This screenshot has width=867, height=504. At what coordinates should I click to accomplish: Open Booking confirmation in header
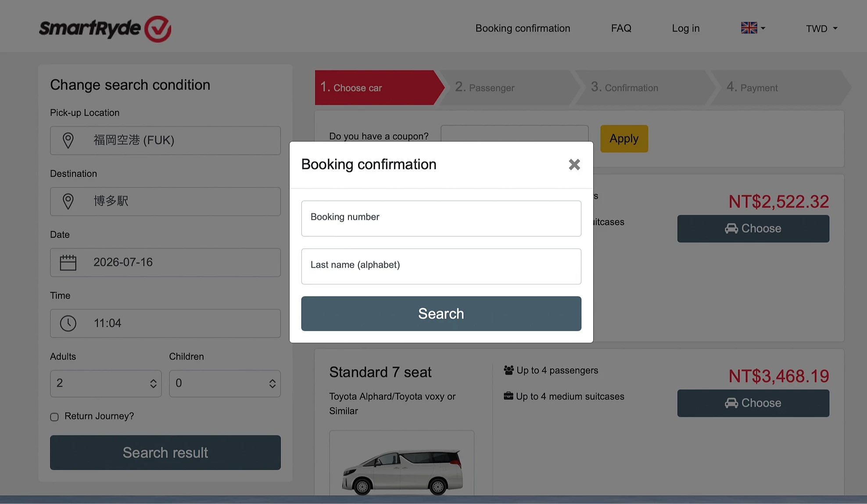coord(523,29)
